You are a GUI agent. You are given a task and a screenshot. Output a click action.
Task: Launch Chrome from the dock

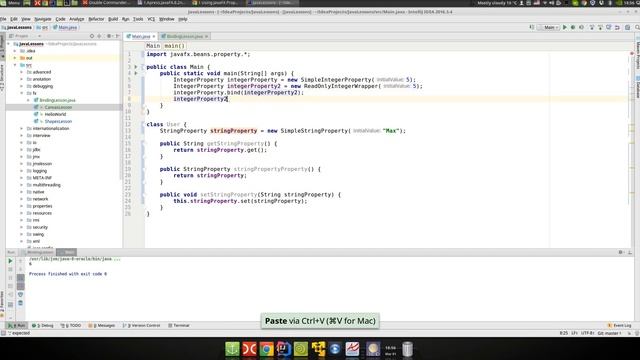click(x=267, y=349)
